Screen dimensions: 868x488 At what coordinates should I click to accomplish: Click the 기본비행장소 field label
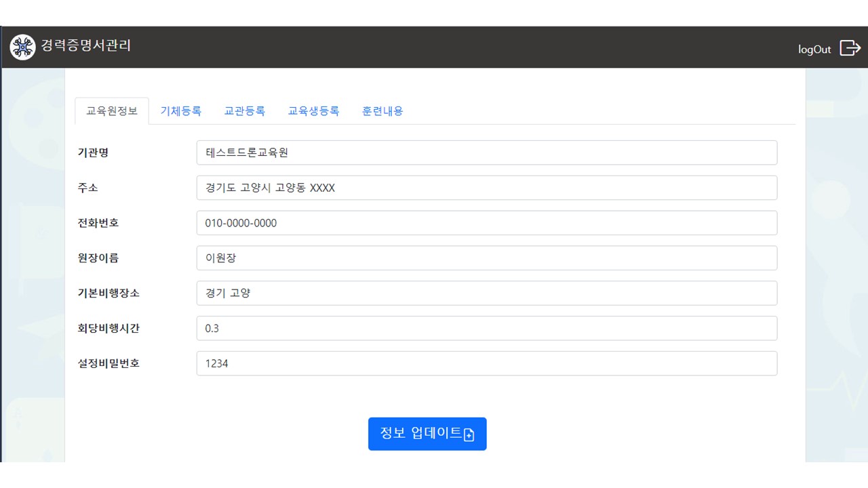pyautogui.click(x=108, y=293)
